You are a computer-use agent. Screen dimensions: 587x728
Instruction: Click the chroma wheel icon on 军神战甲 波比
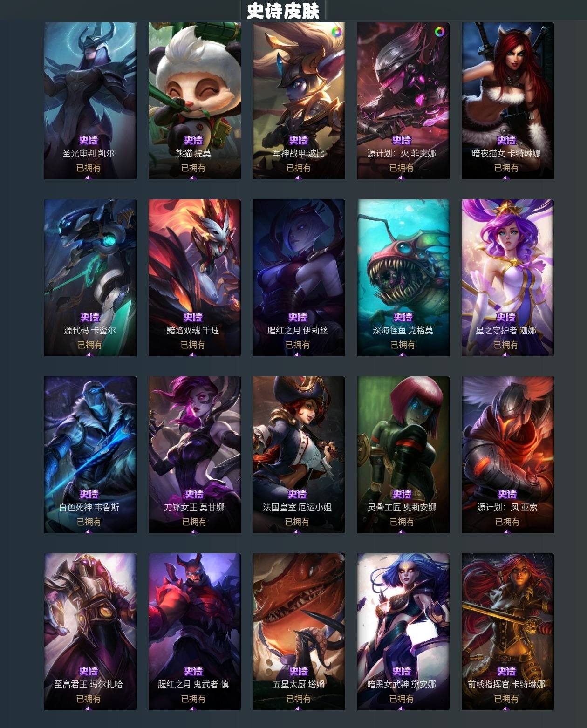point(336,32)
